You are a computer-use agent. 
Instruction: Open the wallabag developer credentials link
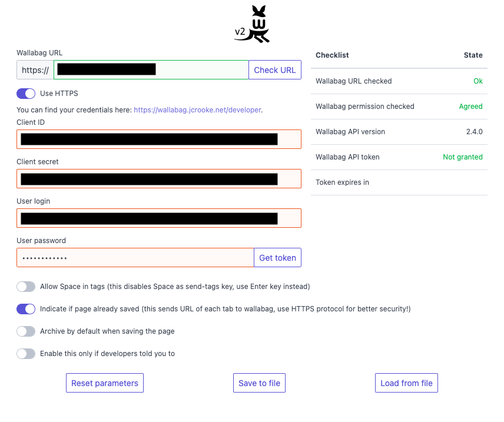click(x=197, y=109)
